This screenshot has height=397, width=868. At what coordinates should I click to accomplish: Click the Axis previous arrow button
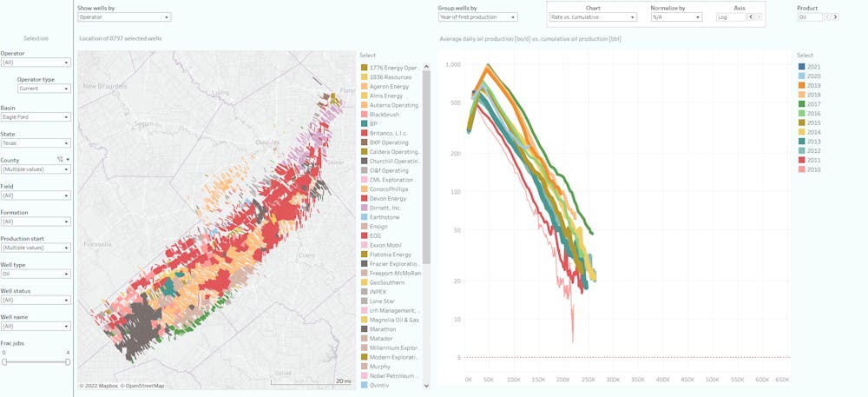click(751, 17)
